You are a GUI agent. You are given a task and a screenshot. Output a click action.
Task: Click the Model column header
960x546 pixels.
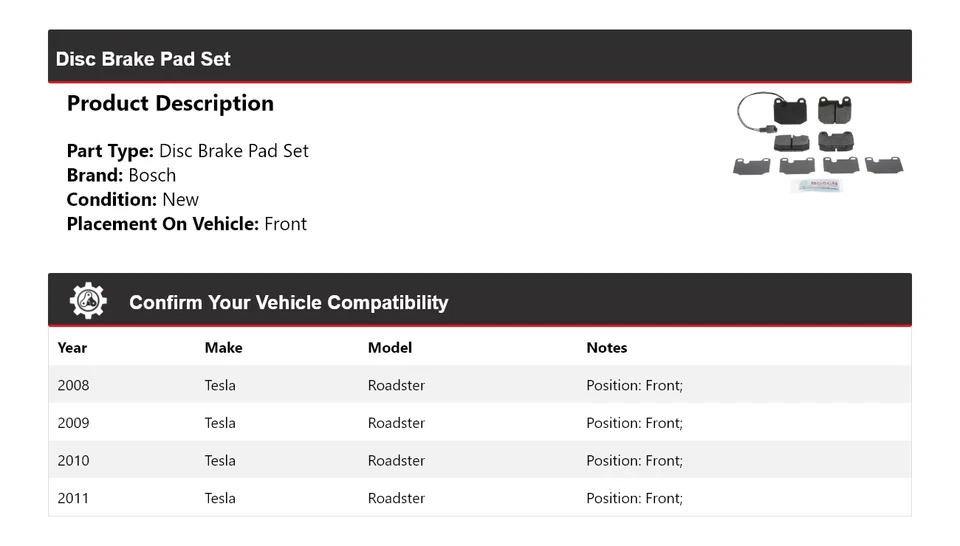390,348
